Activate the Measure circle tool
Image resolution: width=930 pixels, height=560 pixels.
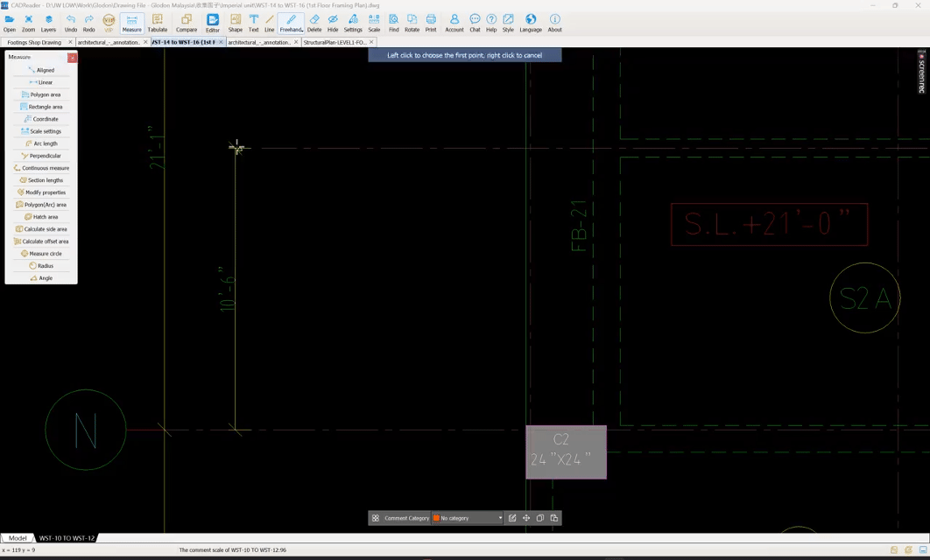(41, 254)
